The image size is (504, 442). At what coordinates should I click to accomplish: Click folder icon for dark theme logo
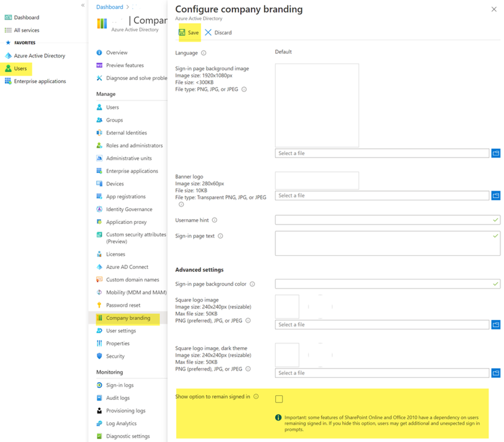pos(496,373)
